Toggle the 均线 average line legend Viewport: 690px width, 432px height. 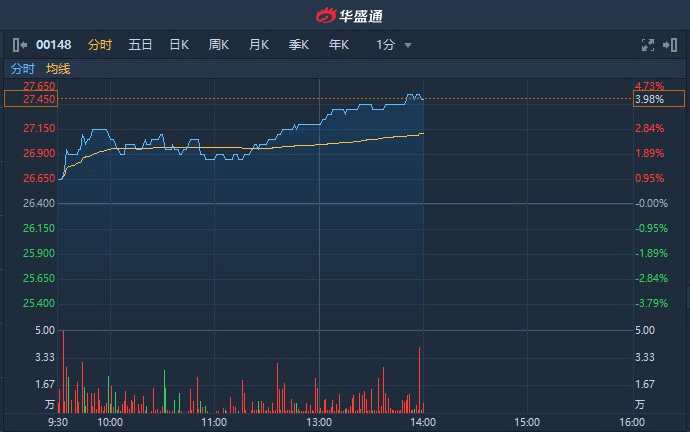point(58,69)
